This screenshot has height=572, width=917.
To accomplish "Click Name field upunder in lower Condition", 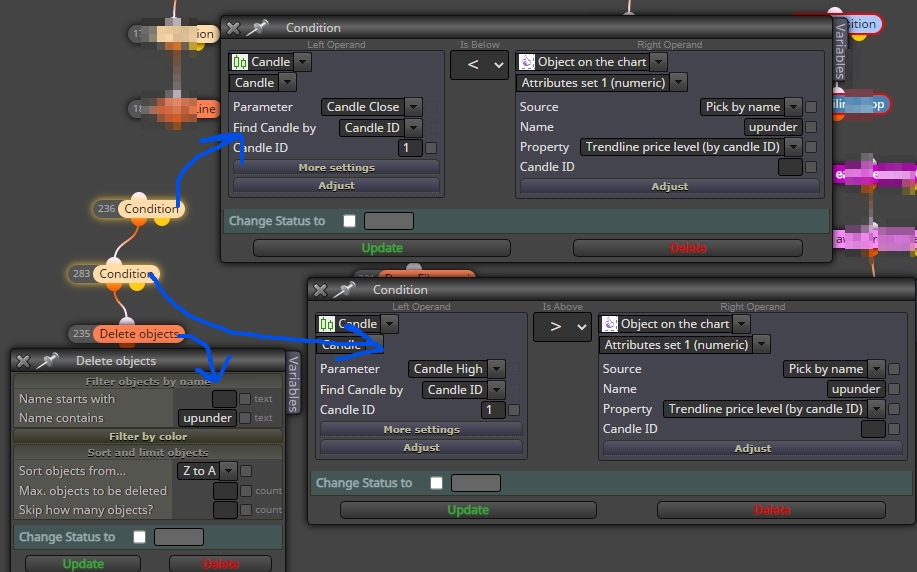I will [x=856, y=389].
